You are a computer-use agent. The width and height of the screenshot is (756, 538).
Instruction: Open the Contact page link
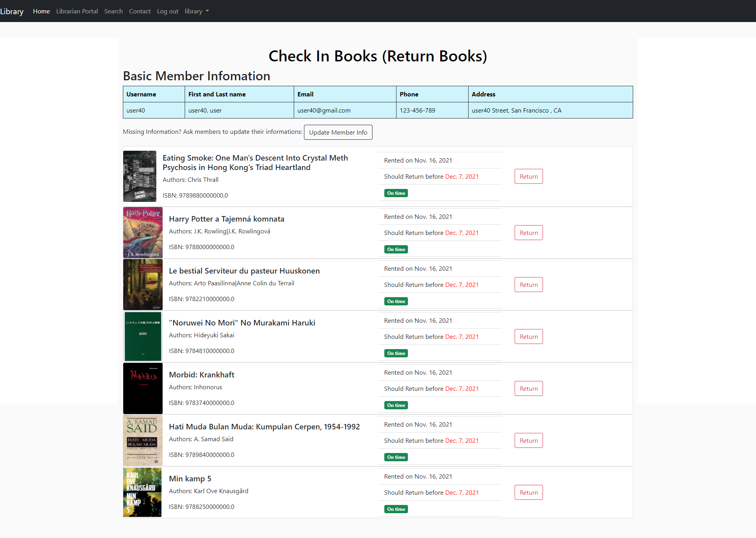coord(140,11)
